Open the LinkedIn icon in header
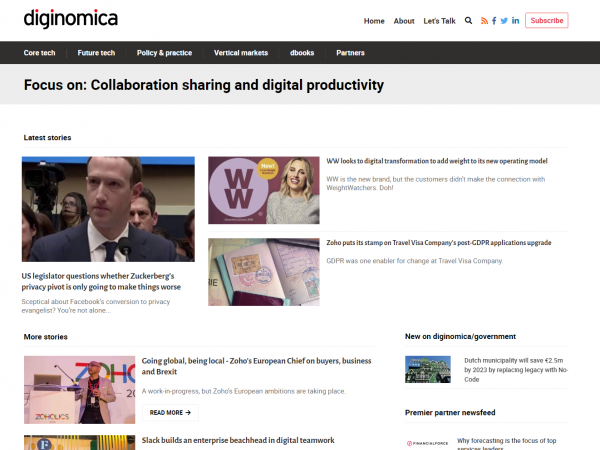 pyautogui.click(x=515, y=21)
